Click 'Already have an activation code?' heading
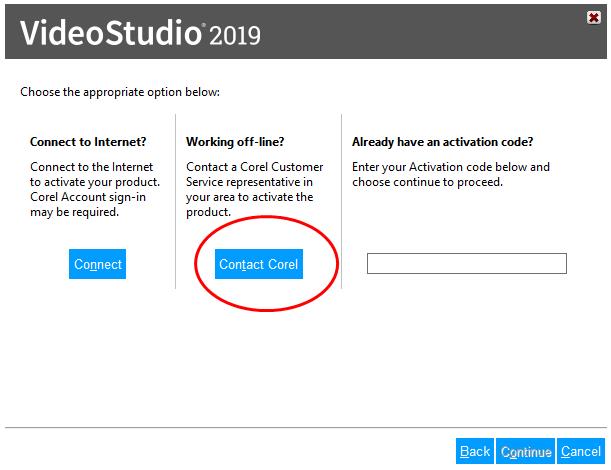 click(442, 141)
